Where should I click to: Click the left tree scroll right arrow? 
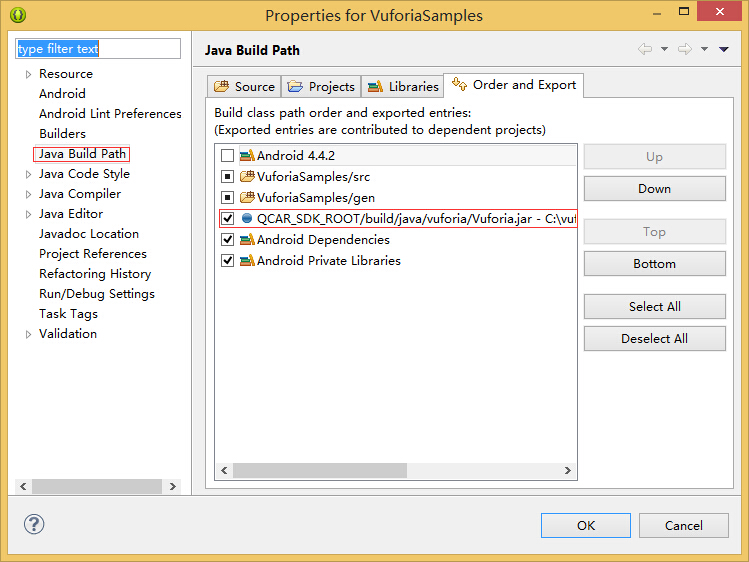[172, 487]
